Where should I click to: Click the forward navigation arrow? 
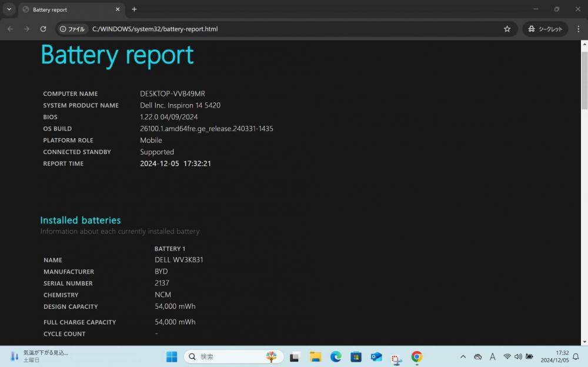26,29
